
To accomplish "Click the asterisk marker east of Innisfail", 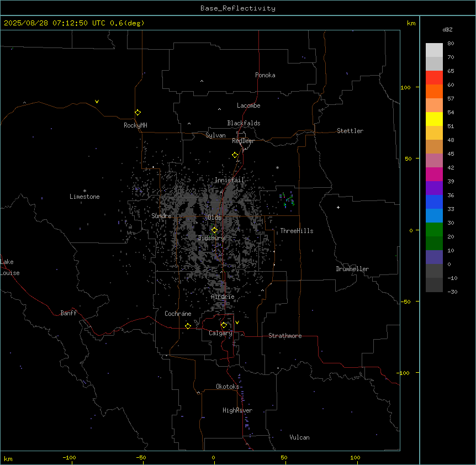I will pyautogui.click(x=277, y=167).
